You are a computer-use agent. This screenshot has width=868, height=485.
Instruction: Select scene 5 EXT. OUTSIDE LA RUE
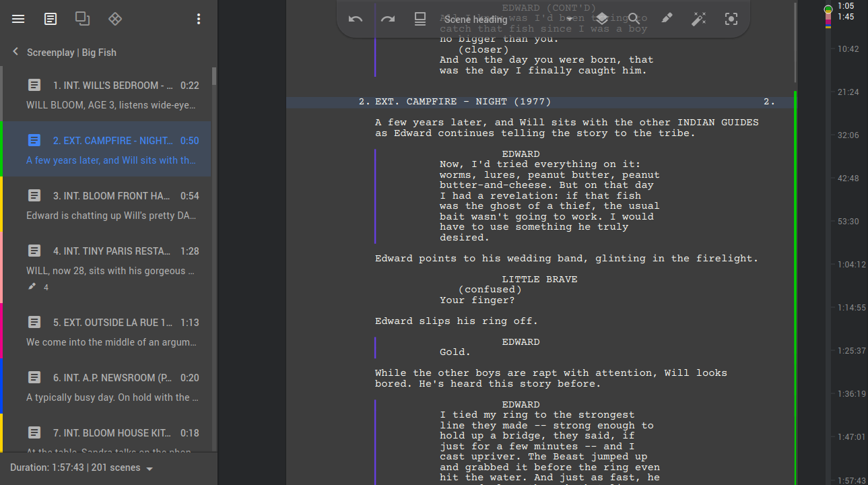tap(107, 331)
